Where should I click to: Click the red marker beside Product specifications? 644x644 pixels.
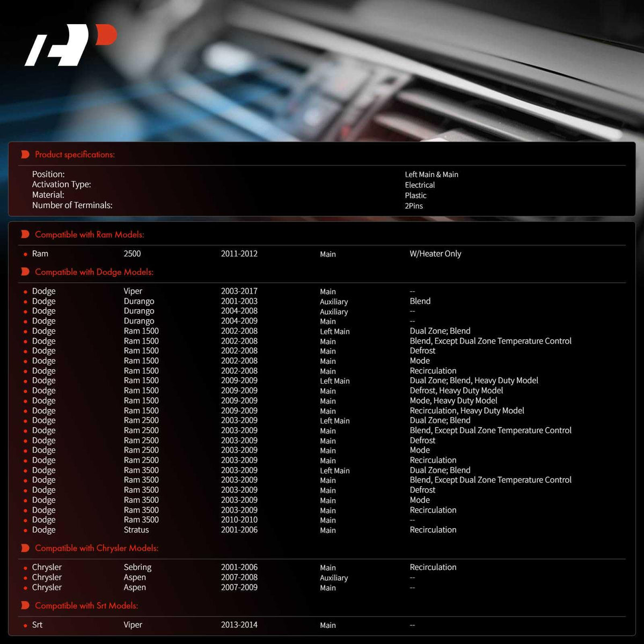tap(25, 155)
